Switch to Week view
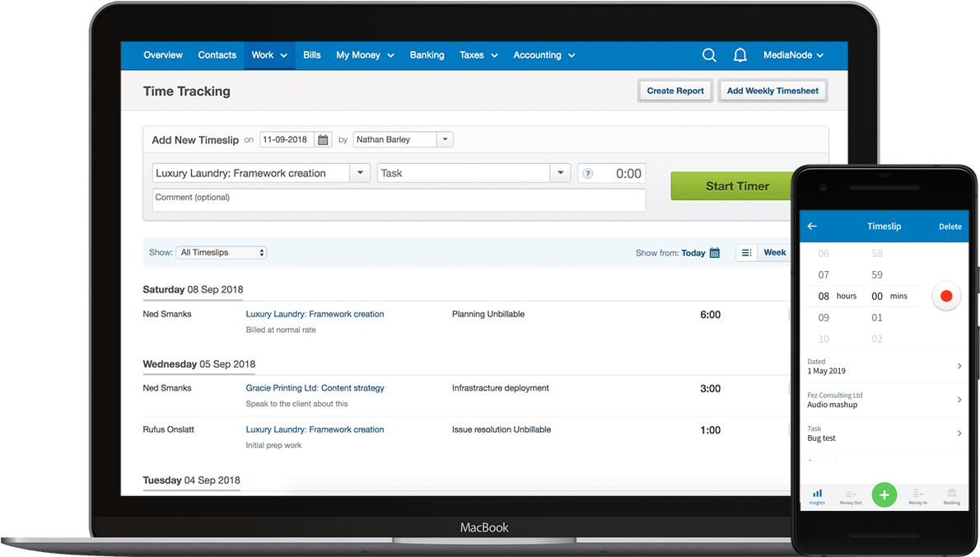This screenshot has height=557, width=980. [774, 253]
